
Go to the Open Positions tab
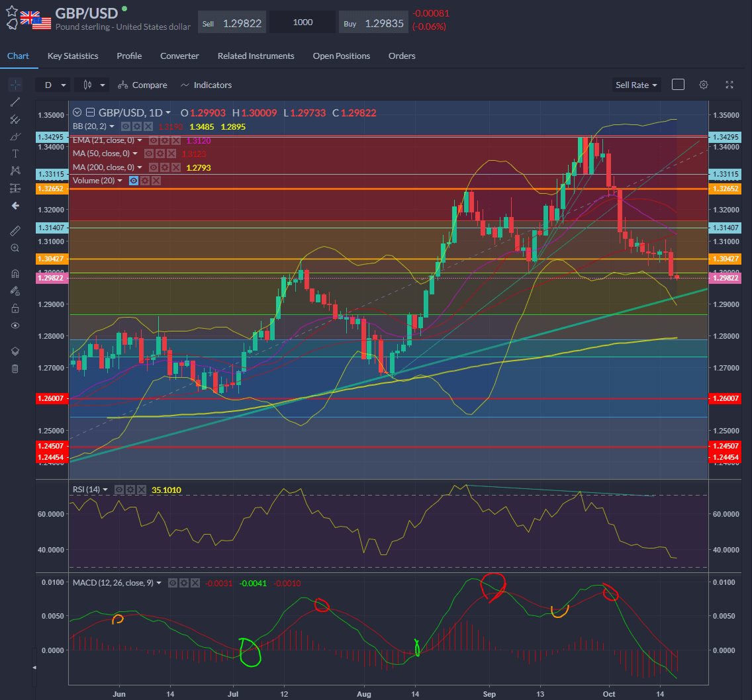(341, 56)
